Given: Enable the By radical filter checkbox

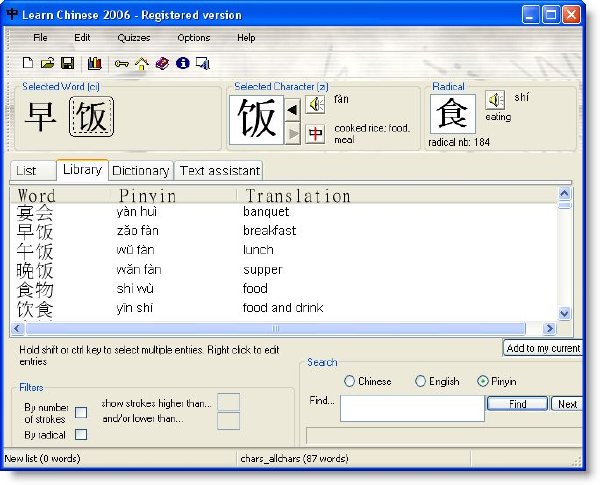Looking at the screenshot, I should (x=81, y=434).
